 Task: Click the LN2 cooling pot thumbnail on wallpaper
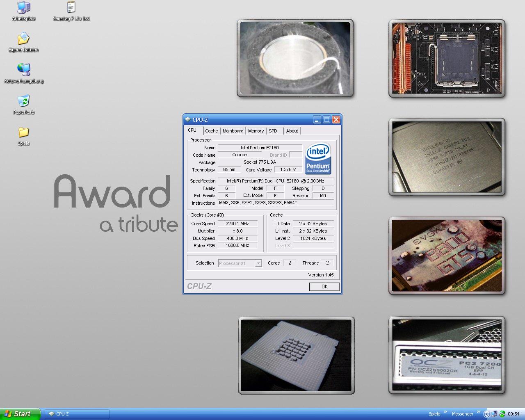295,58
